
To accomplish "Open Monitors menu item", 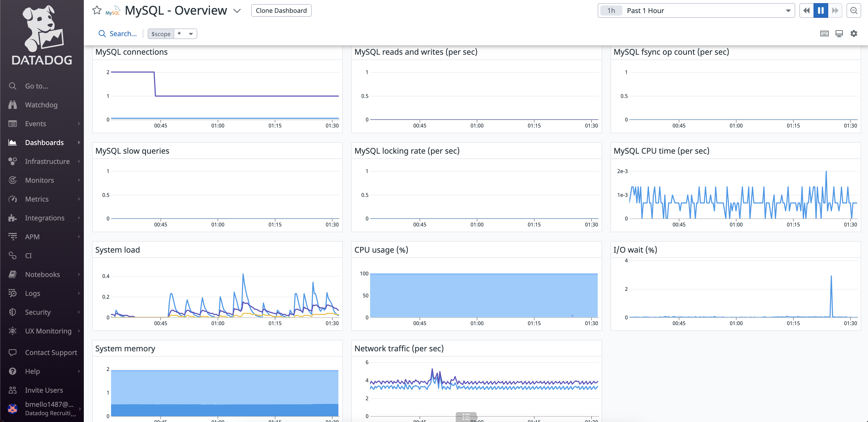I will click(x=40, y=180).
